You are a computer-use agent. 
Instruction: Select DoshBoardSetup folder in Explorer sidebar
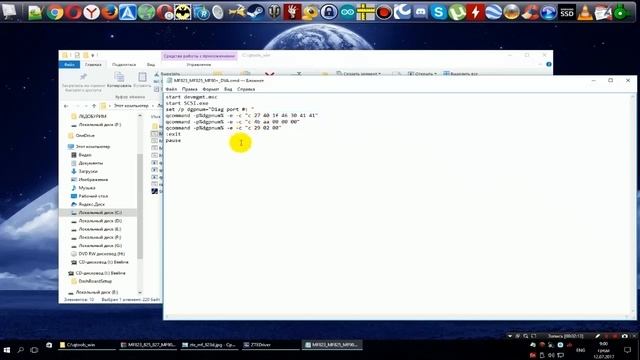coord(95,281)
